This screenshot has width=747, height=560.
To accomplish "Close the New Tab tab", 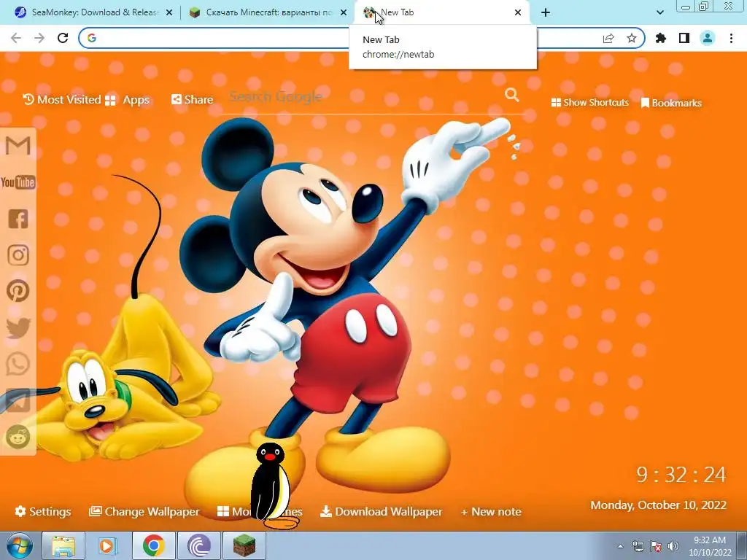I will [518, 13].
